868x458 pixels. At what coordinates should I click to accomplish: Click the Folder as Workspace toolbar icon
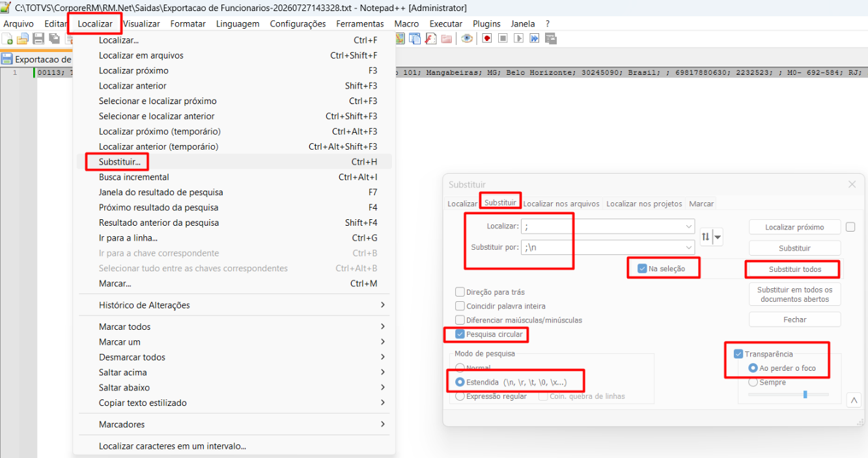446,38
